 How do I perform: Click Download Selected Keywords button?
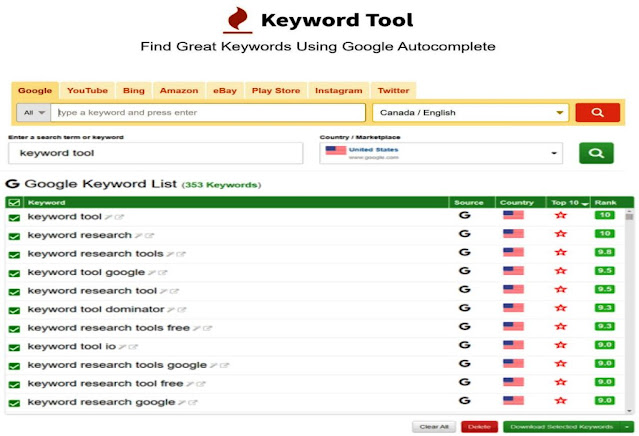click(x=562, y=427)
